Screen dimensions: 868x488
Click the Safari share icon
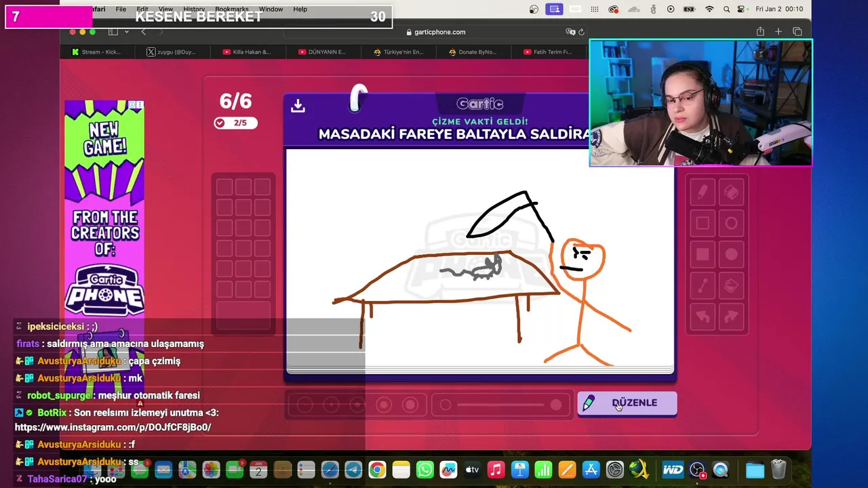pyautogui.click(x=760, y=32)
